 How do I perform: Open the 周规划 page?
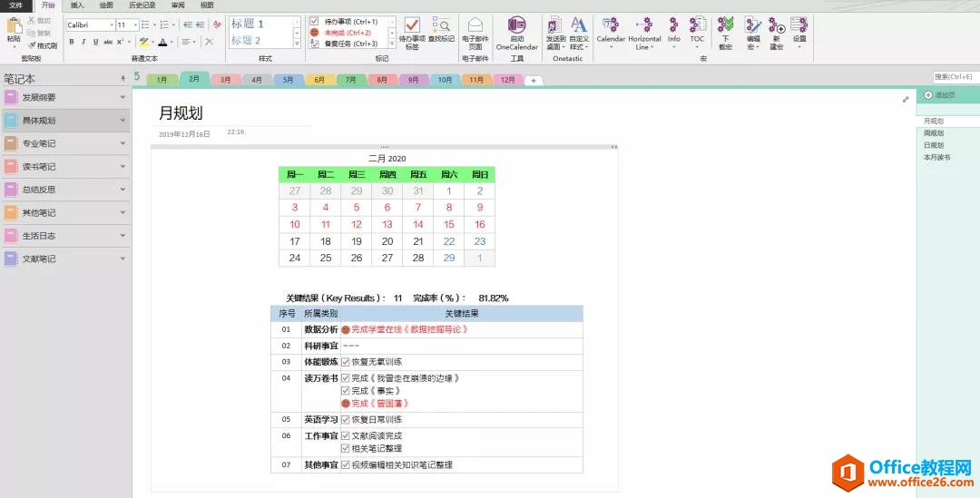click(x=934, y=133)
